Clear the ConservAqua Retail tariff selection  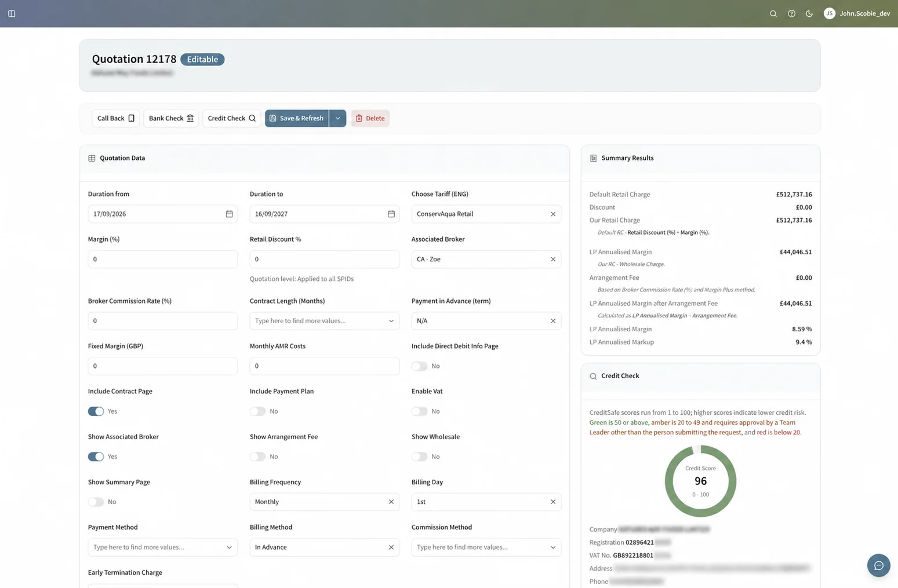(553, 214)
